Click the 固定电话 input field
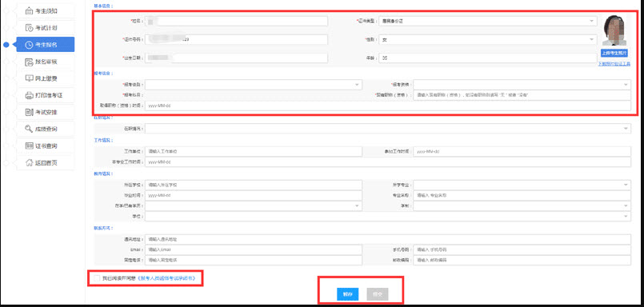644x307 pixels. click(x=253, y=260)
